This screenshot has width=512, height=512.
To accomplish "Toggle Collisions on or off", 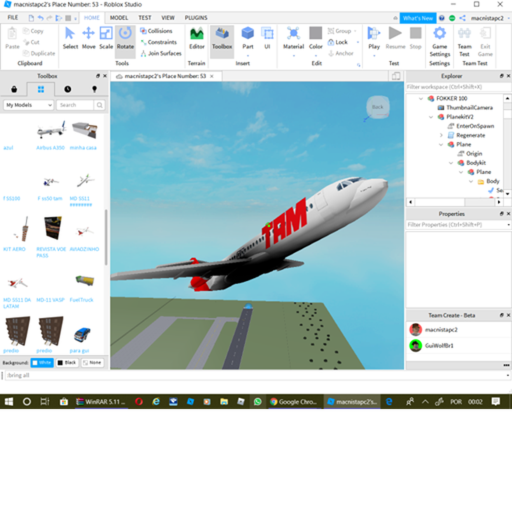I will coord(156,31).
